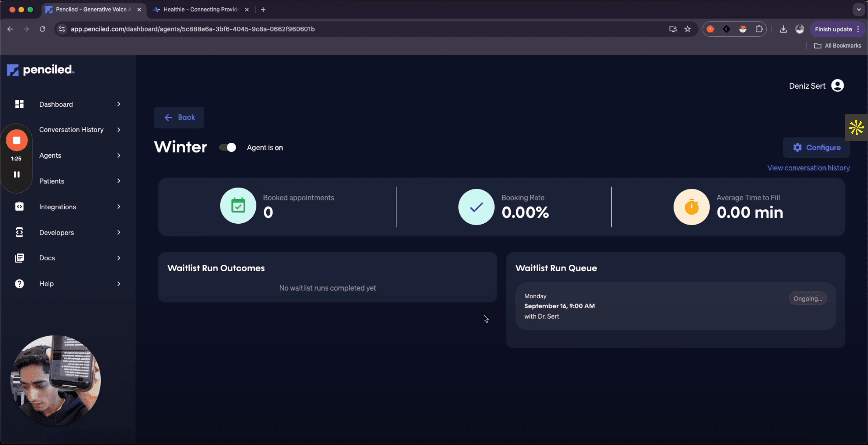
Task: Click the Docs book icon
Action: (x=19, y=257)
